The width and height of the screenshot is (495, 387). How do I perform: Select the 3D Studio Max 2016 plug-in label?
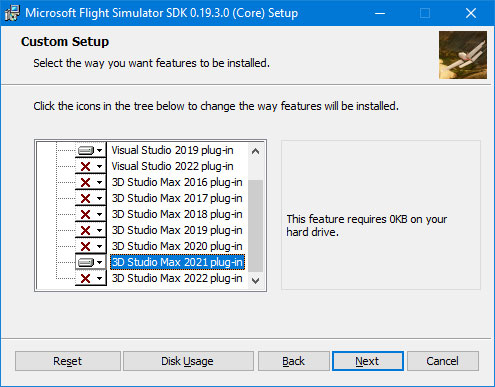click(x=177, y=182)
